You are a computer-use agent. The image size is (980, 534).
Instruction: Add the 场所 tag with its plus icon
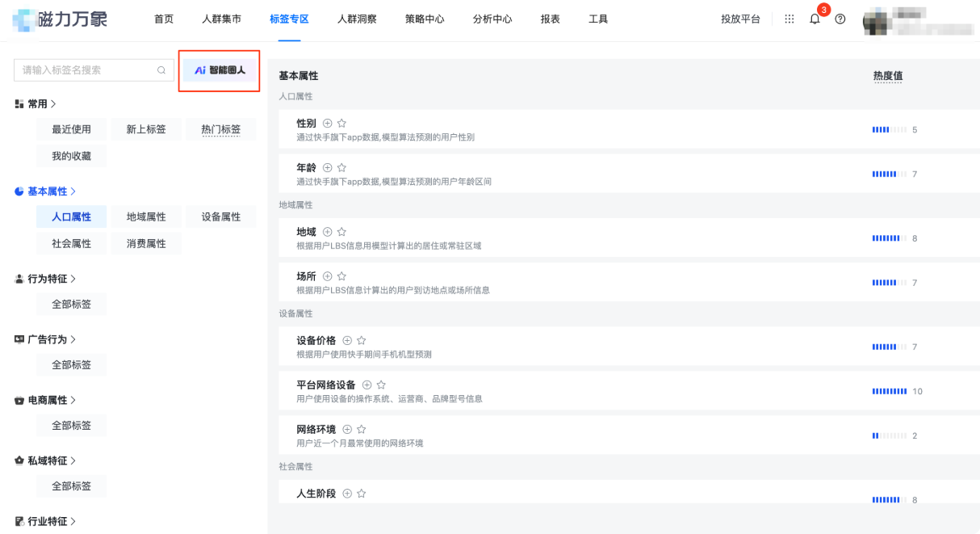pos(328,276)
